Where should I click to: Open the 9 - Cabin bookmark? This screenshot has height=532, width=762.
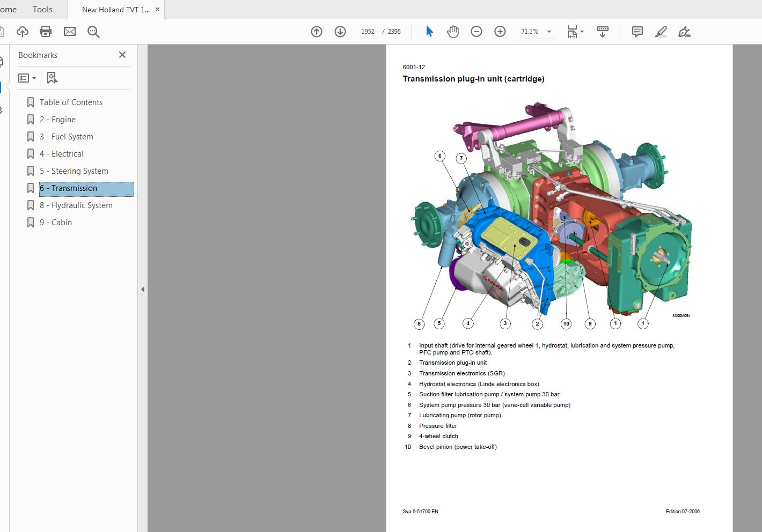tap(56, 223)
